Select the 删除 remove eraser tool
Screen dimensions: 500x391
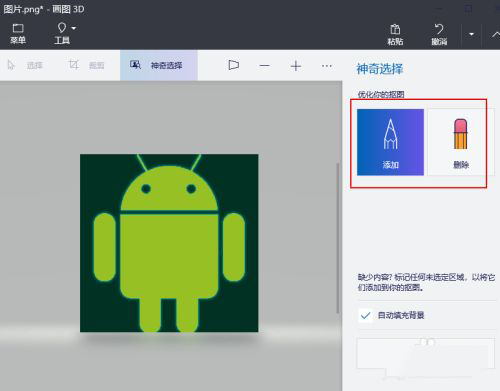(x=460, y=142)
